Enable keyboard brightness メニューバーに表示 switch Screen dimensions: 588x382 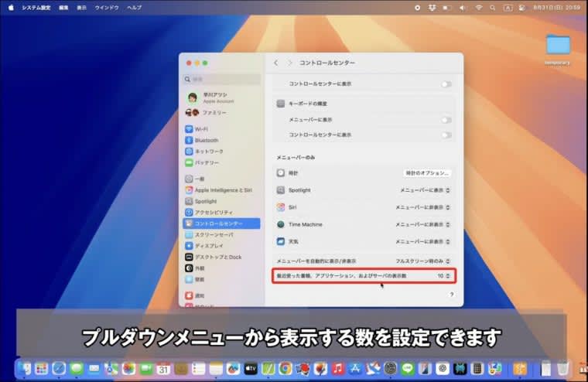tap(446, 120)
